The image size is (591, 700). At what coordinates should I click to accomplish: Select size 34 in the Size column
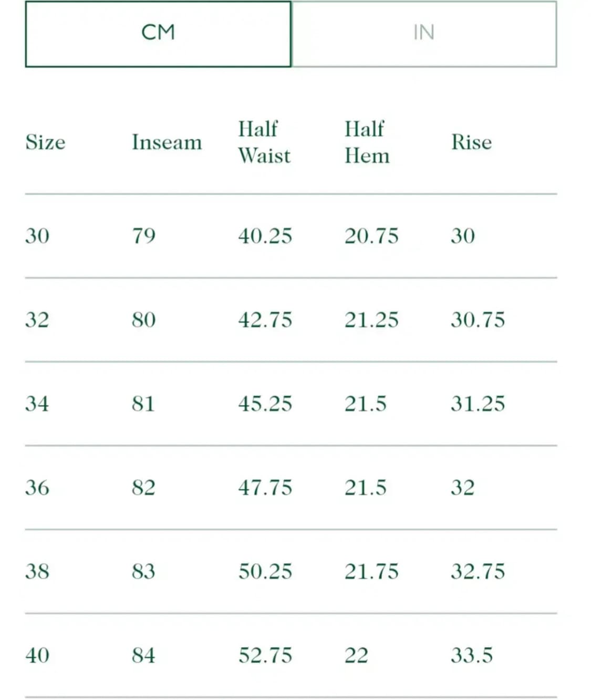pyautogui.click(x=37, y=404)
